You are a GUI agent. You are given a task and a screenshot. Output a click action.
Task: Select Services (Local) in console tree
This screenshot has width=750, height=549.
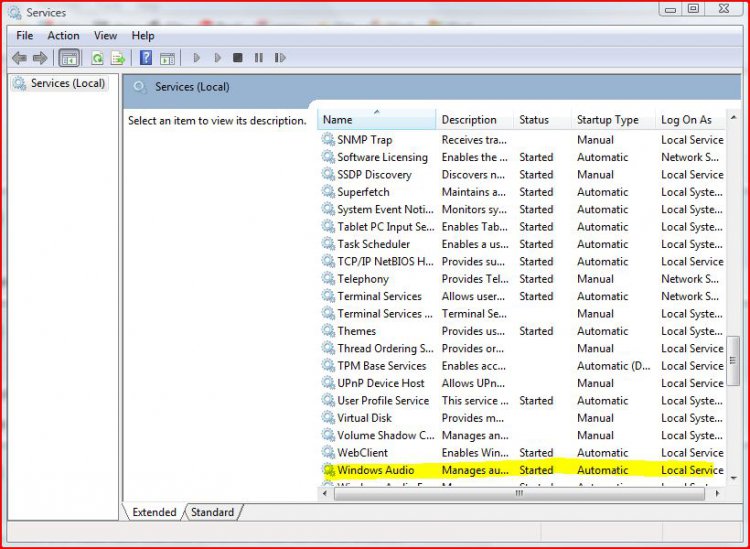click(x=59, y=83)
